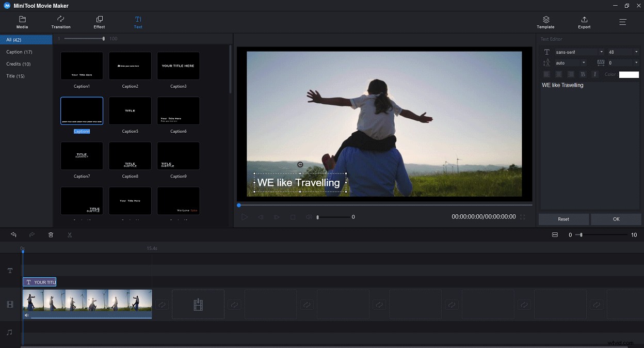Show only Credits text templates
Image resolution: width=644 pixels, height=348 pixels.
coord(19,64)
